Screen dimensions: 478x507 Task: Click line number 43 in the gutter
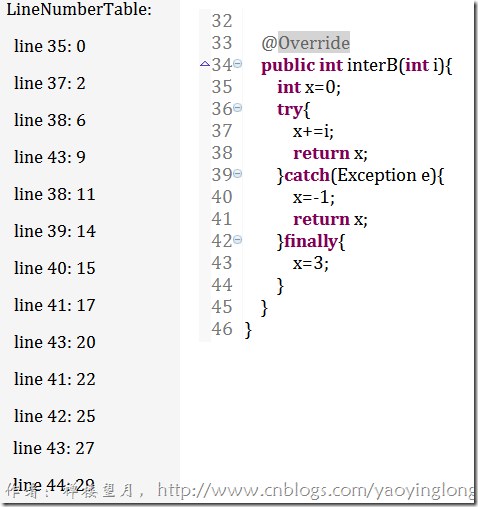click(222, 263)
